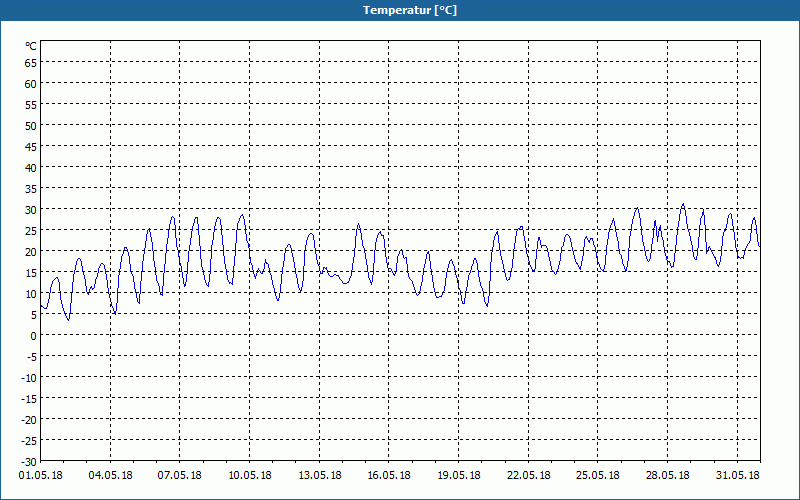Click the 40 value on the temperature axis

tap(31, 168)
